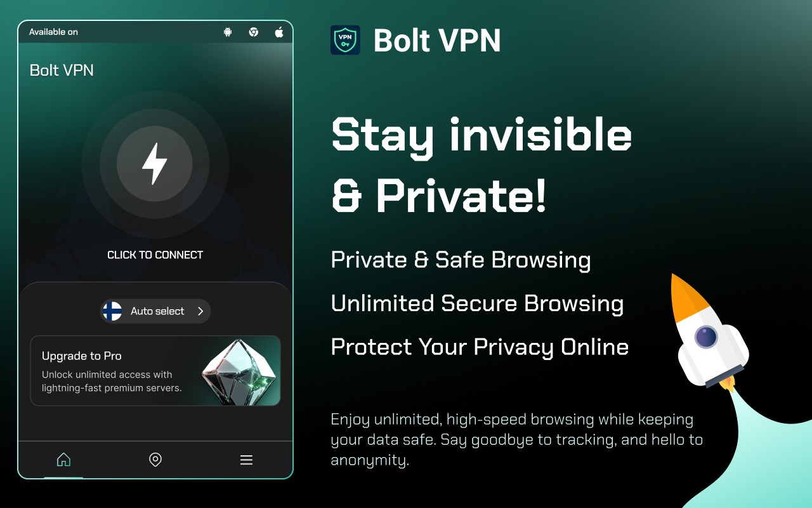Open the hamburger menu tab
This screenshot has width=812, height=508.
pos(247,460)
